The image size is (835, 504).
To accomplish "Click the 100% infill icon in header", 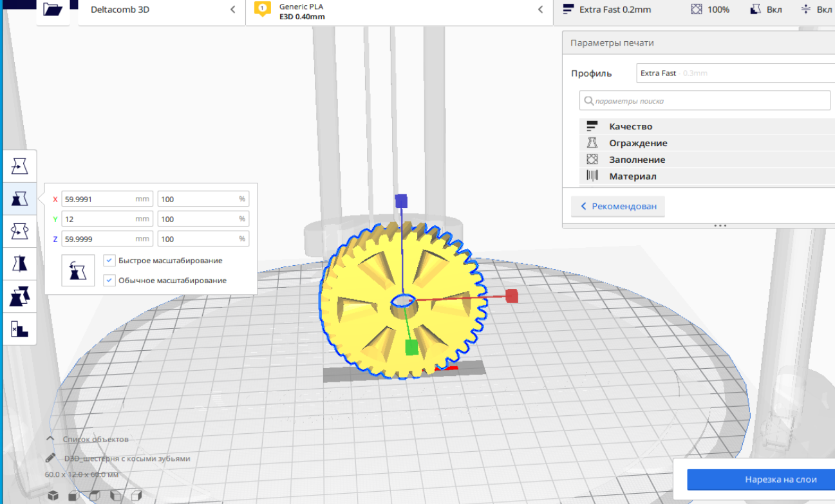I will (696, 10).
